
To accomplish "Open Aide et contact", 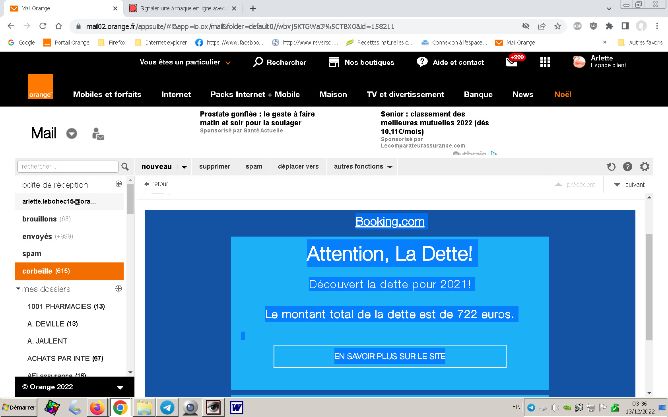I will tap(450, 62).
